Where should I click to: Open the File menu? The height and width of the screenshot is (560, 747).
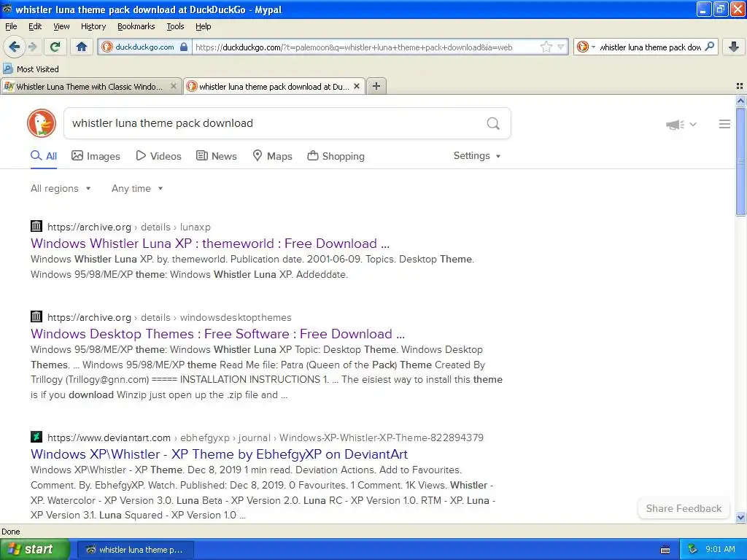(x=11, y=26)
